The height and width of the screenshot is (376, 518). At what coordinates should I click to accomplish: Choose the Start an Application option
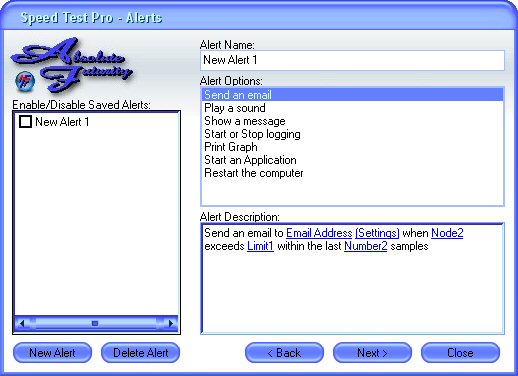[352, 160]
